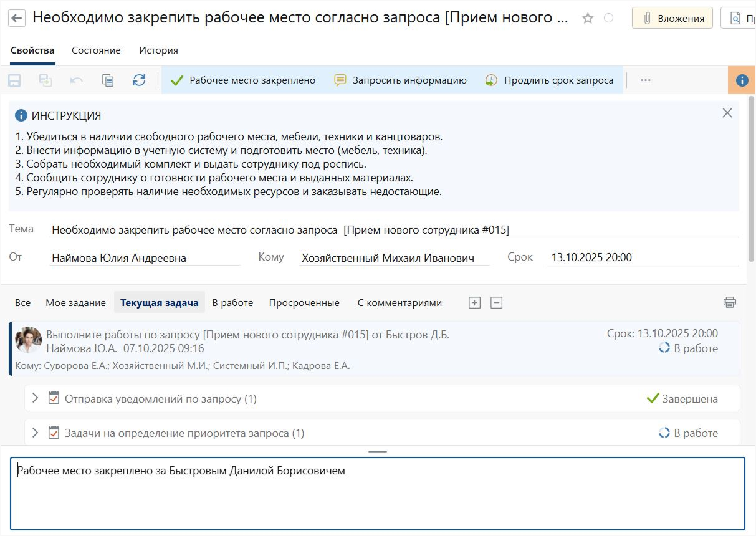Expand 'Отправка уведомлений по запросу' item
This screenshot has height=536, width=756.
click(x=36, y=398)
